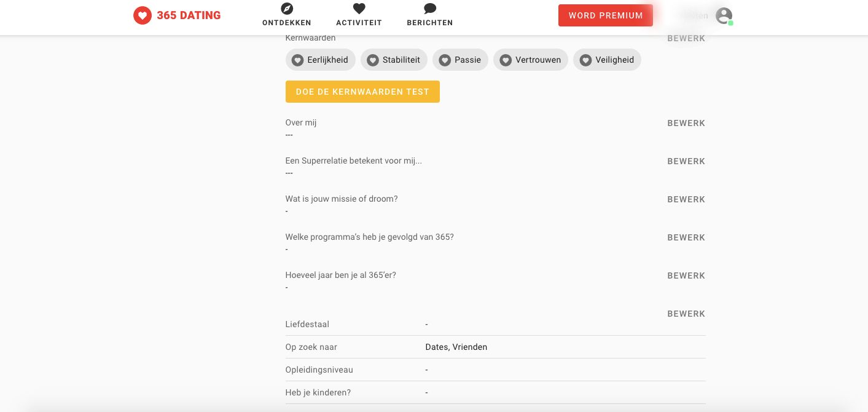Open the Activiteit heart icon
The height and width of the screenshot is (412, 868).
[x=359, y=9]
